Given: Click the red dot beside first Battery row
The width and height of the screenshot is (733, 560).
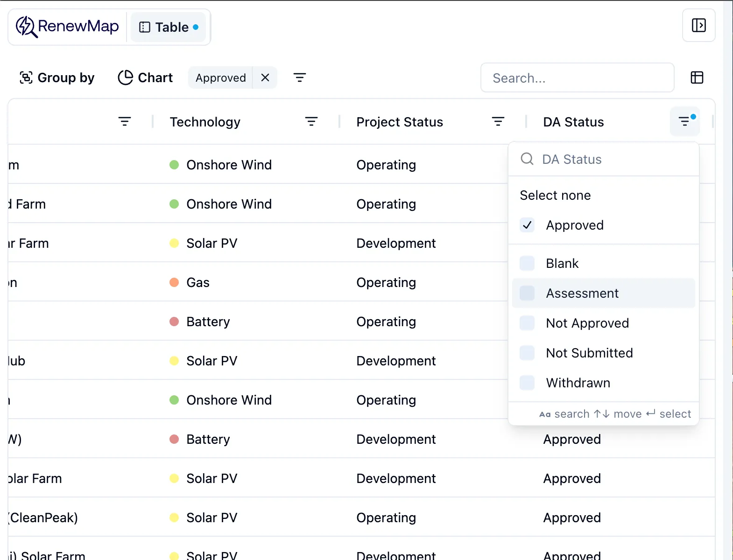Looking at the screenshot, I should point(174,322).
